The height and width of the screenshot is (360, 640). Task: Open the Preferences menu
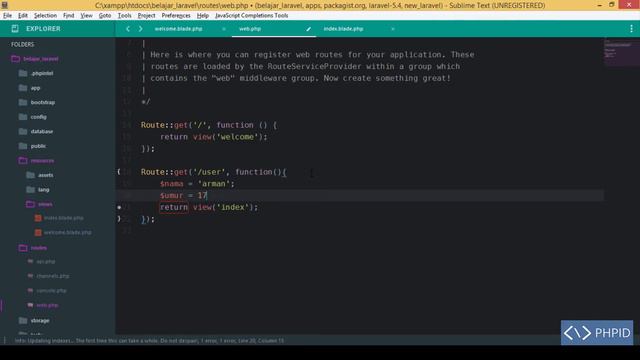click(176, 16)
